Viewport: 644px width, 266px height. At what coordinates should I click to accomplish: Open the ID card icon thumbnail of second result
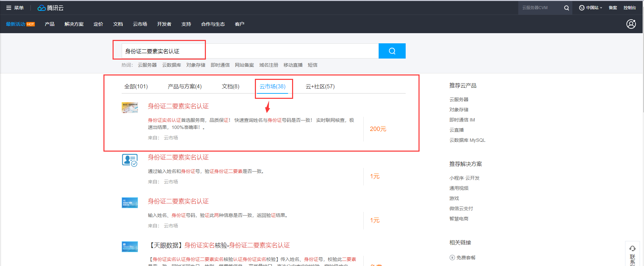[130, 160]
